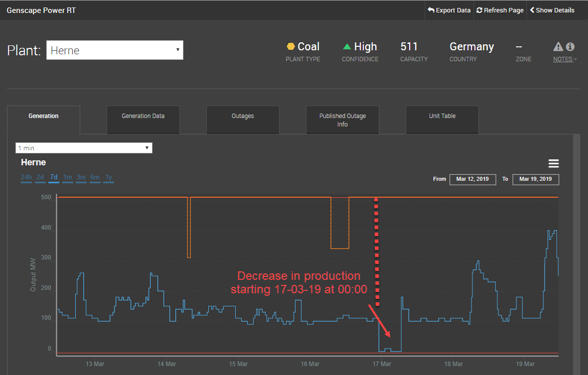This screenshot has height=375, width=588.
Task: Click the Herne chart title
Action: click(33, 162)
